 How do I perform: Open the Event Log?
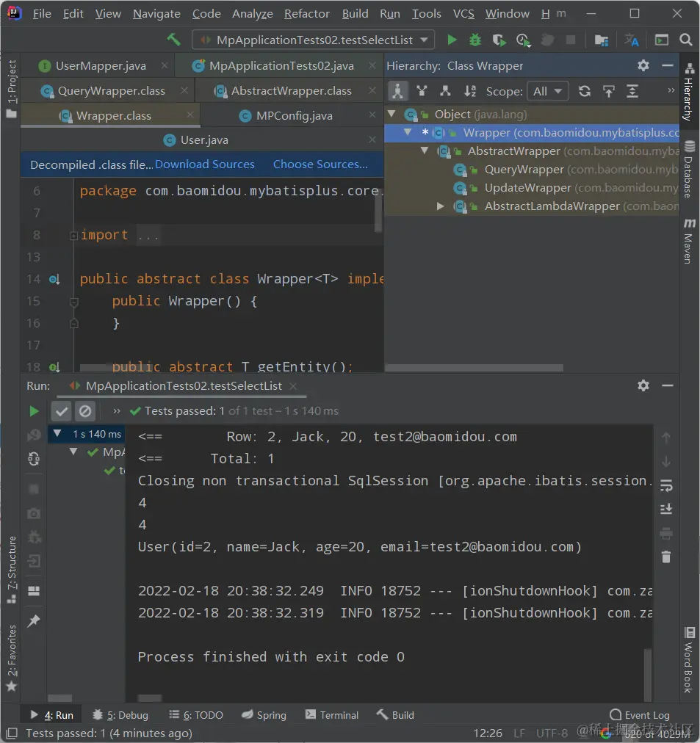coord(640,714)
